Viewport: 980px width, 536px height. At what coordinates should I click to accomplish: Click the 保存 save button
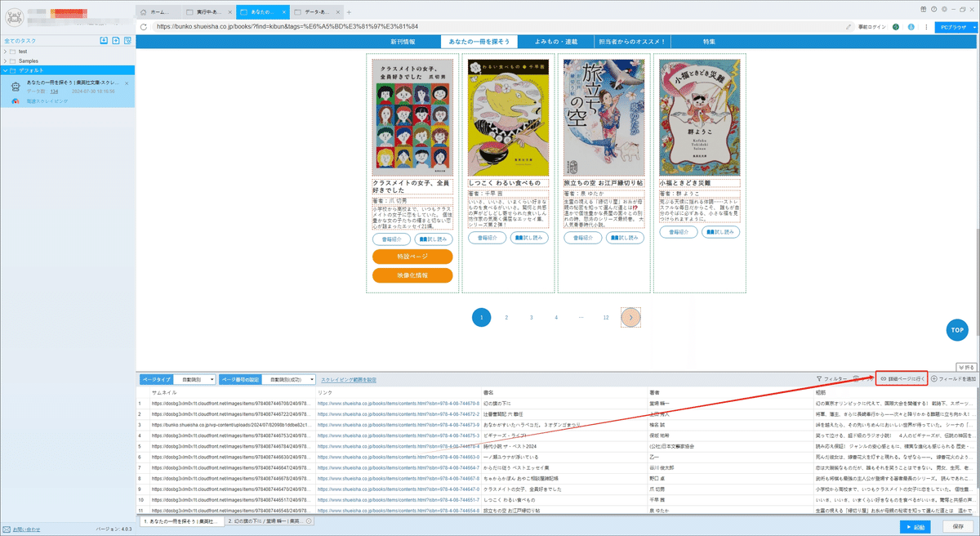959,526
